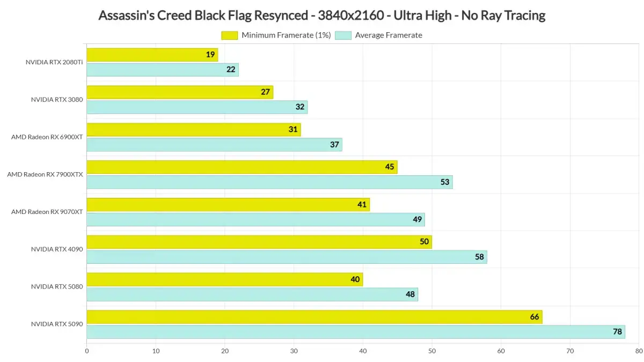The height and width of the screenshot is (362, 644).
Task: Select the NVIDIA RTX 3080 axis label
Action: (x=57, y=99)
